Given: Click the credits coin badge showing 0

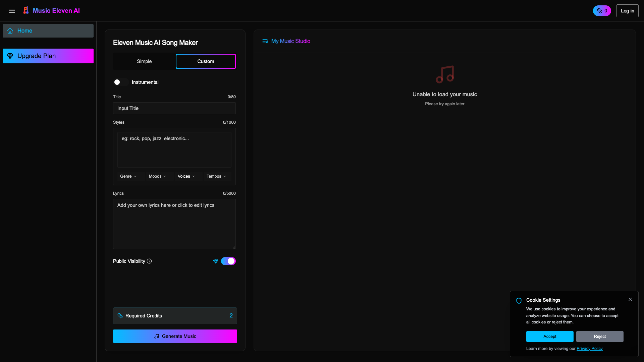Looking at the screenshot, I should pos(602,11).
